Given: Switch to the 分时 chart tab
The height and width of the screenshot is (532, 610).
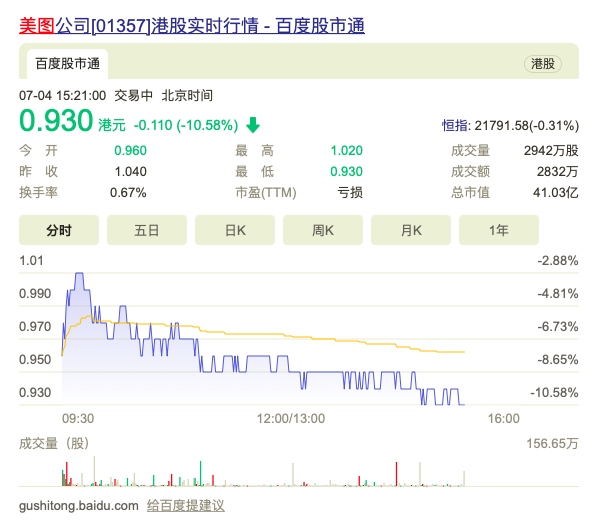Looking at the screenshot, I should [59, 230].
